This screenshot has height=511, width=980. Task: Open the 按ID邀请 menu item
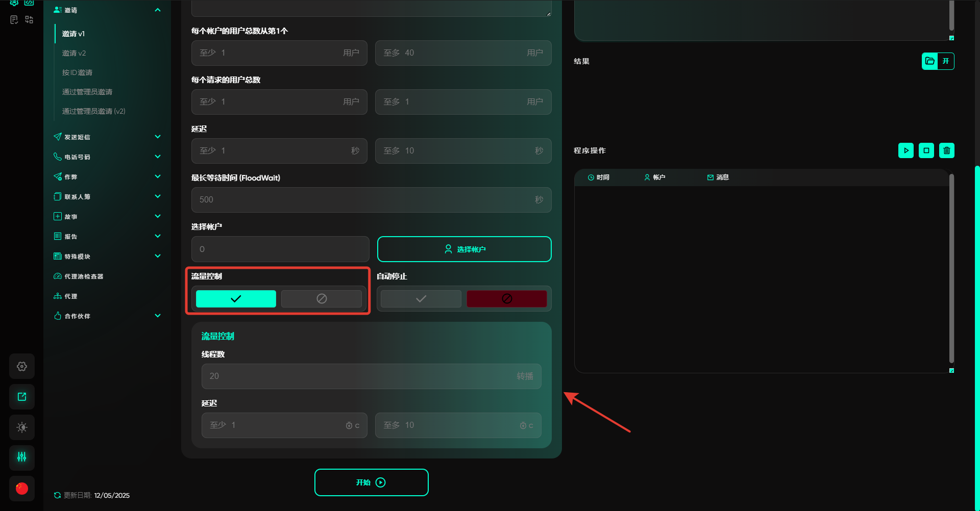click(x=77, y=72)
